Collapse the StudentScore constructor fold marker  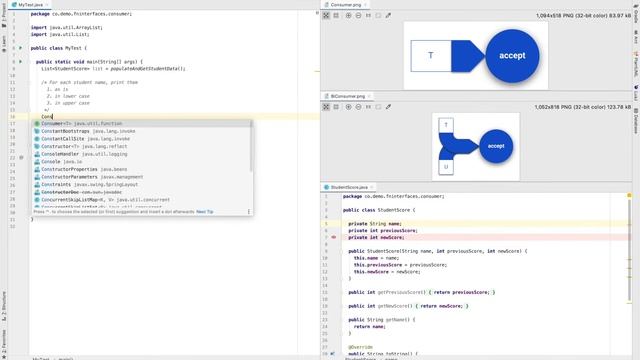click(x=343, y=251)
